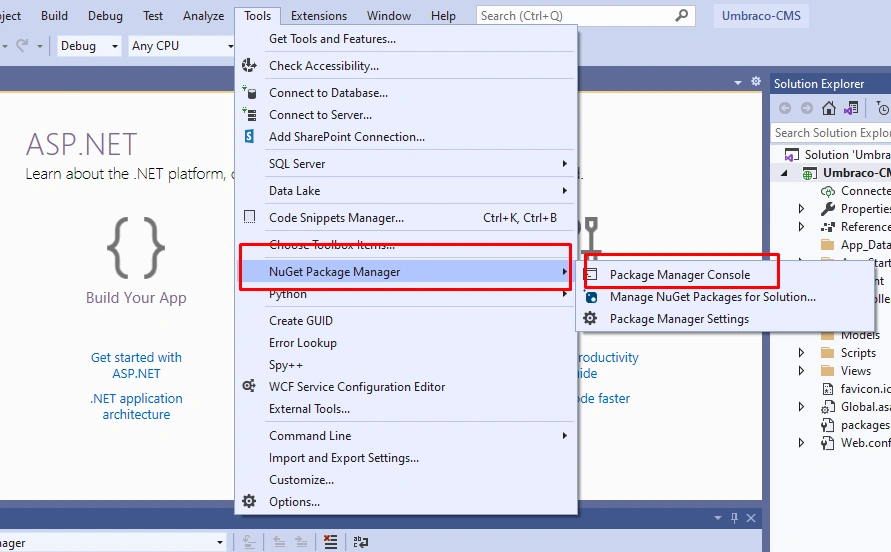Select the App_Data folder
The width and height of the screenshot is (891, 552).
pos(855,245)
